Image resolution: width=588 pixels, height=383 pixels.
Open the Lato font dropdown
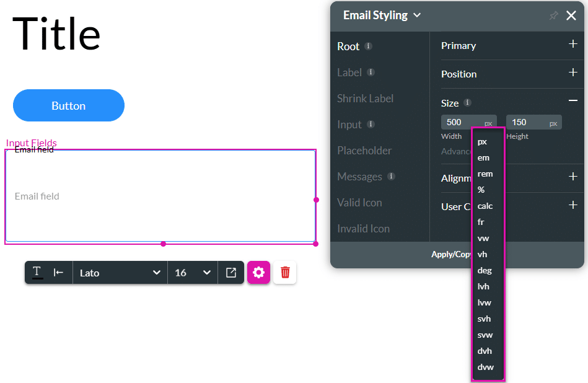point(120,273)
